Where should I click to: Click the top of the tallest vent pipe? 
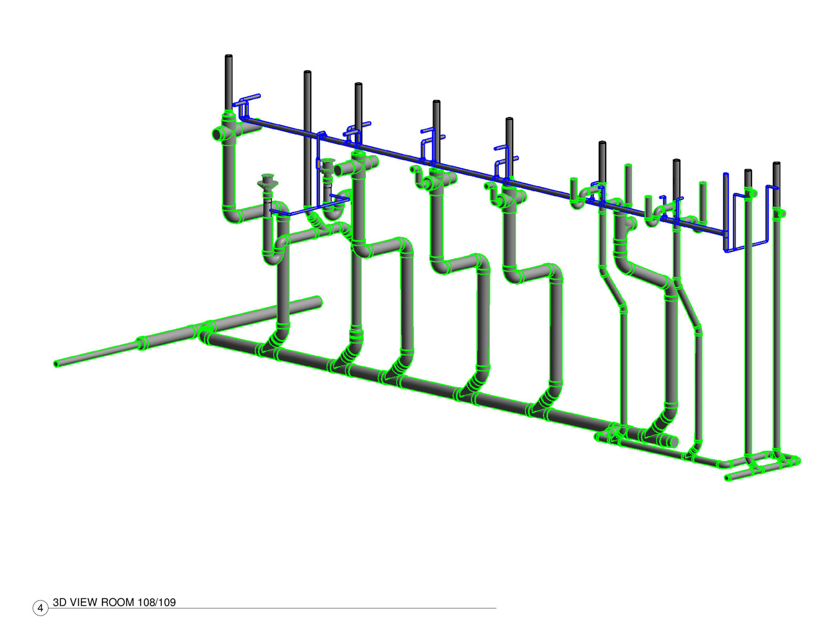tap(228, 57)
